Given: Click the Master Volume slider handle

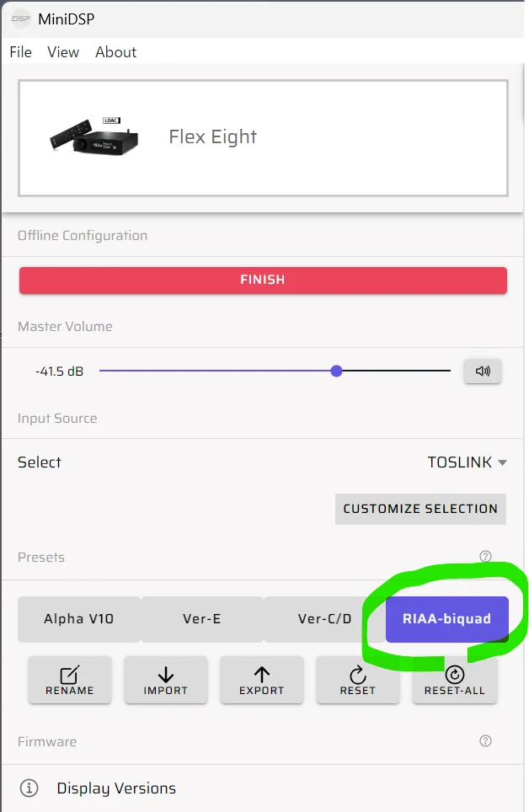Looking at the screenshot, I should tap(337, 371).
